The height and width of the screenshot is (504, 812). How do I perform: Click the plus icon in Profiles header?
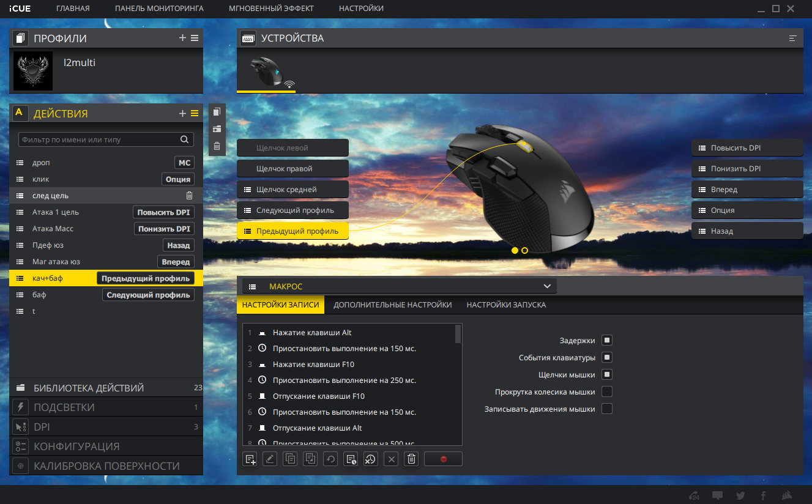point(182,38)
